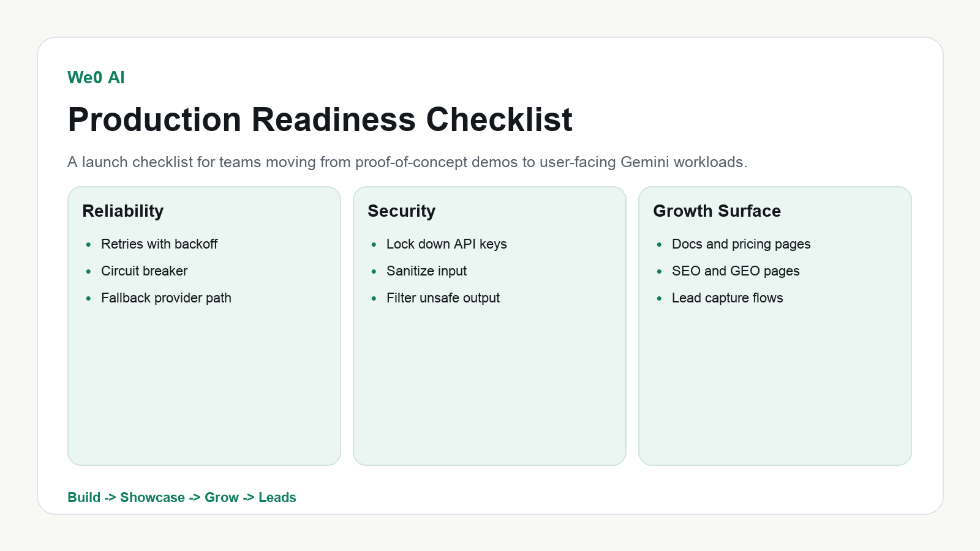Select 'Circuit breaker' item
980x551 pixels.
[145, 271]
